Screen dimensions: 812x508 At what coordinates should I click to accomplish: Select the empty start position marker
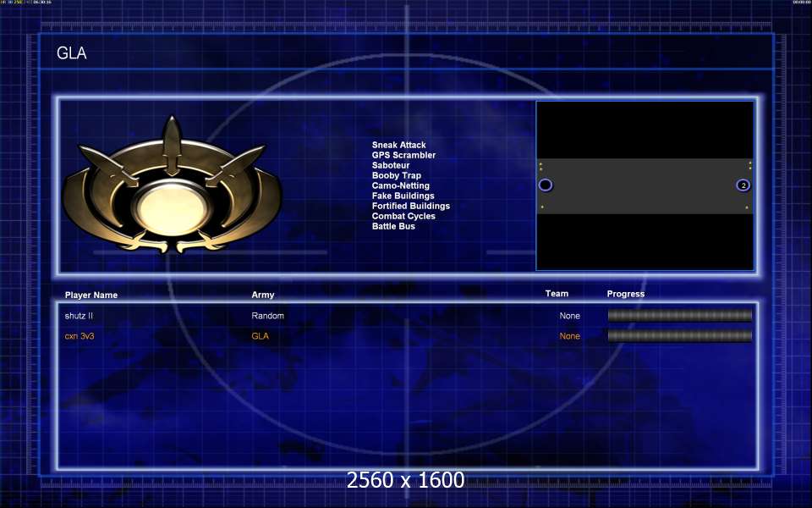coord(546,185)
